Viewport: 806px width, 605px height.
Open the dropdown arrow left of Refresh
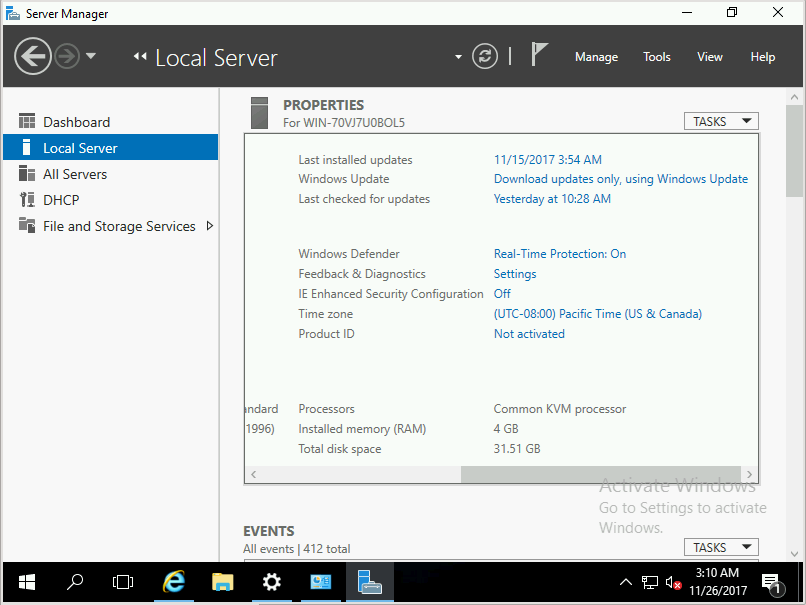point(458,57)
